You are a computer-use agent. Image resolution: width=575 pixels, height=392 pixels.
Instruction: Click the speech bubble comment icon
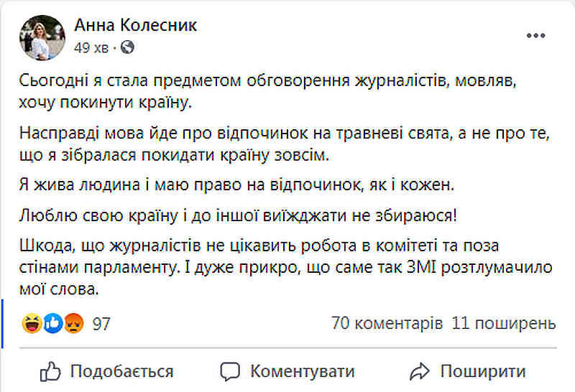point(230,372)
